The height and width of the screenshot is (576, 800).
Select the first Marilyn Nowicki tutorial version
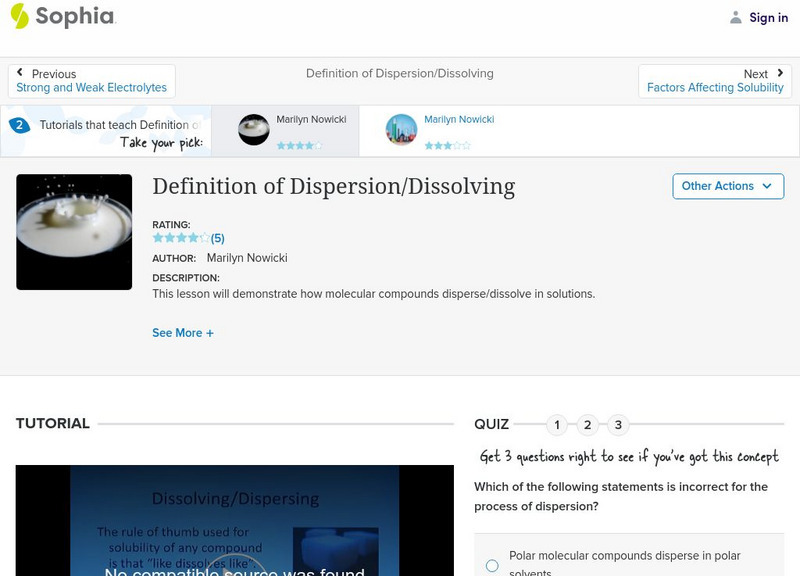click(292, 130)
